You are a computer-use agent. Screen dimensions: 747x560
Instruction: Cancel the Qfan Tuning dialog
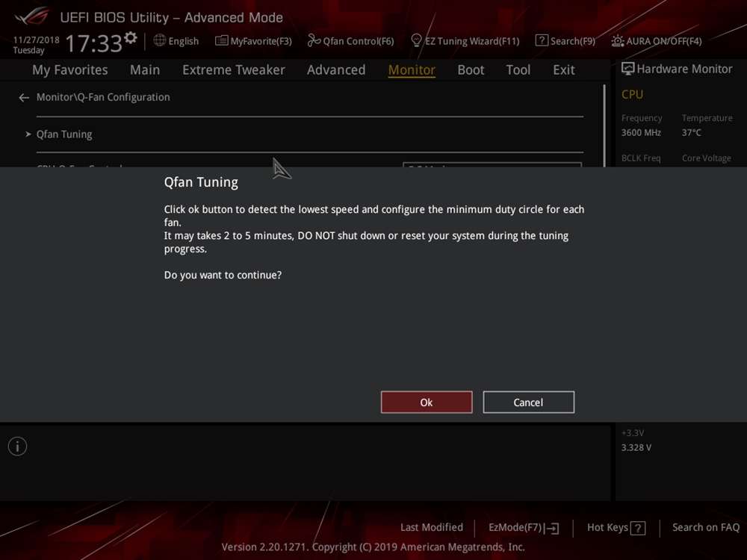click(528, 402)
